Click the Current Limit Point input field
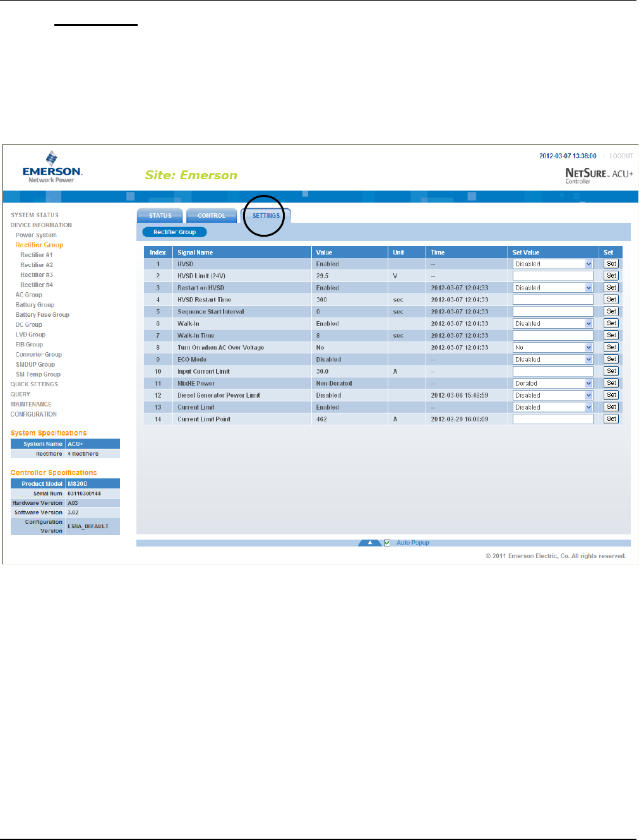The image size is (639, 840). coord(553,420)
